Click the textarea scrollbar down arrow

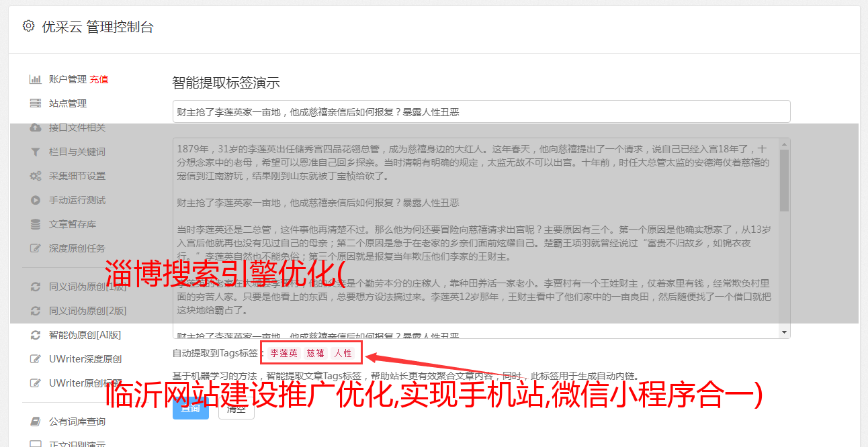tap(784, 332)
